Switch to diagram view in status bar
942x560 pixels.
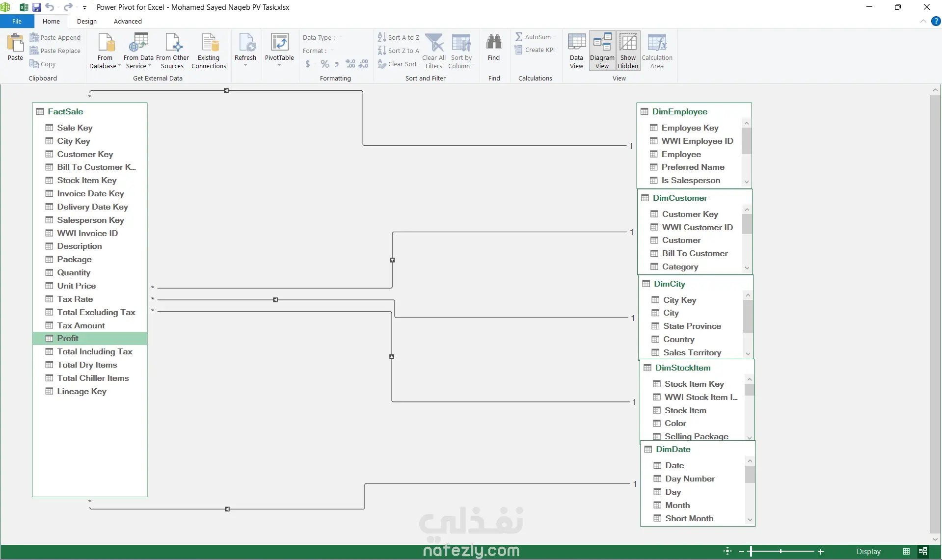pyautogui.click(x=923, y=551)
